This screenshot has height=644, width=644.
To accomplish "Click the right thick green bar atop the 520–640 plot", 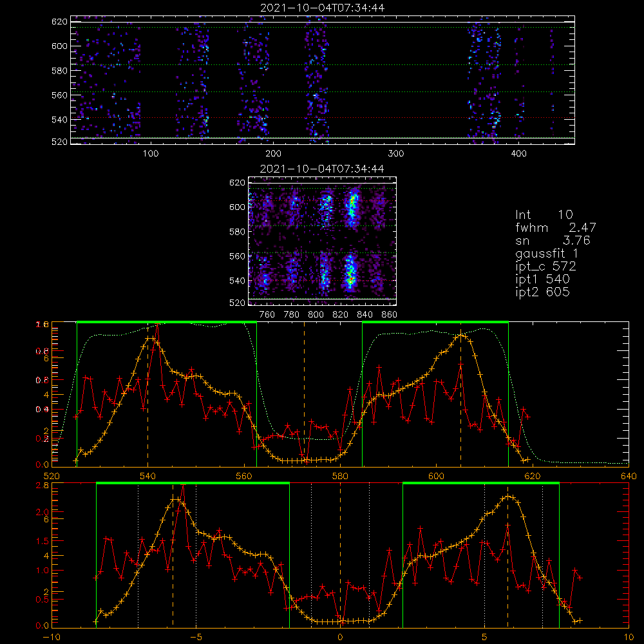I will point(435,323).
